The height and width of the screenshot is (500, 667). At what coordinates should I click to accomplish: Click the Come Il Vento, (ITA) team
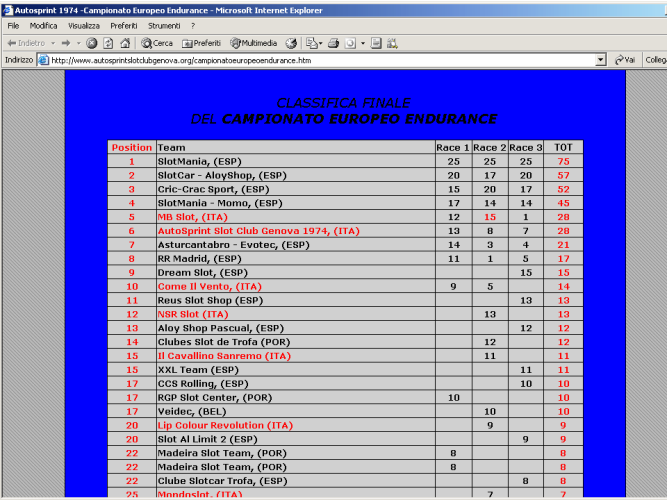tap(210, 286)
